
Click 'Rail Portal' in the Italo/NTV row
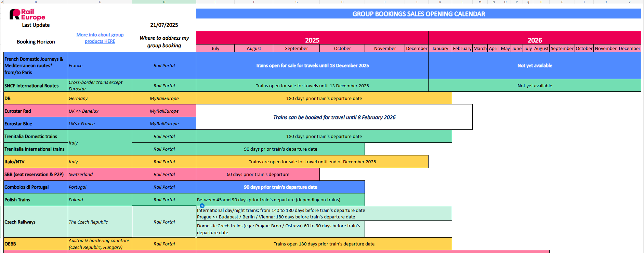coord(164,162)
